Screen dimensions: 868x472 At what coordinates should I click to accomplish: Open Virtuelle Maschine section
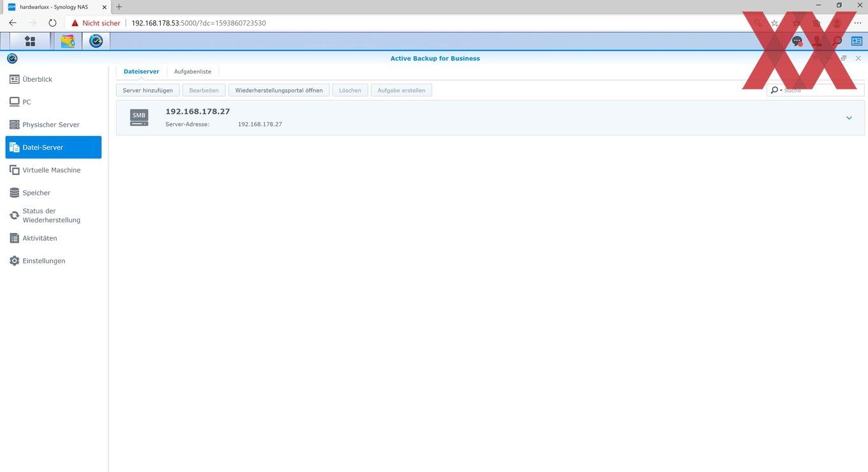click(54, 170)
